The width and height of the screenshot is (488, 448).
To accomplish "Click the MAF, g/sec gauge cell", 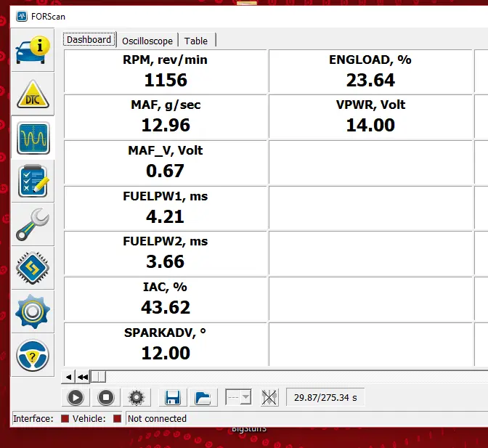I will [x=166, y=117].
